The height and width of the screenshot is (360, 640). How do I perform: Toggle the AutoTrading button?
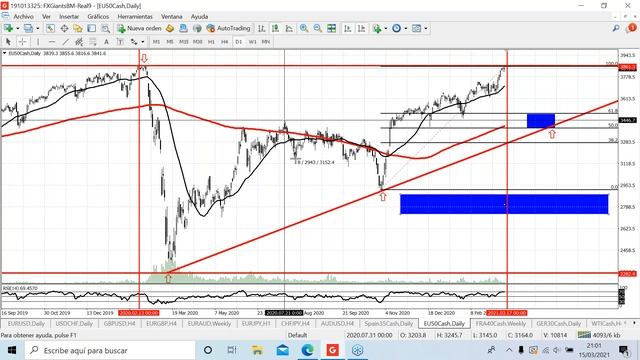coord(228,28)
